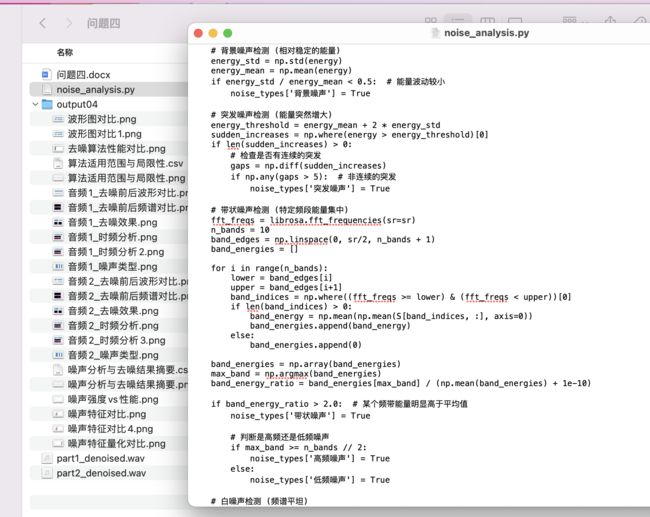Select the 波形图对比.png image icon

coord(58,119)
